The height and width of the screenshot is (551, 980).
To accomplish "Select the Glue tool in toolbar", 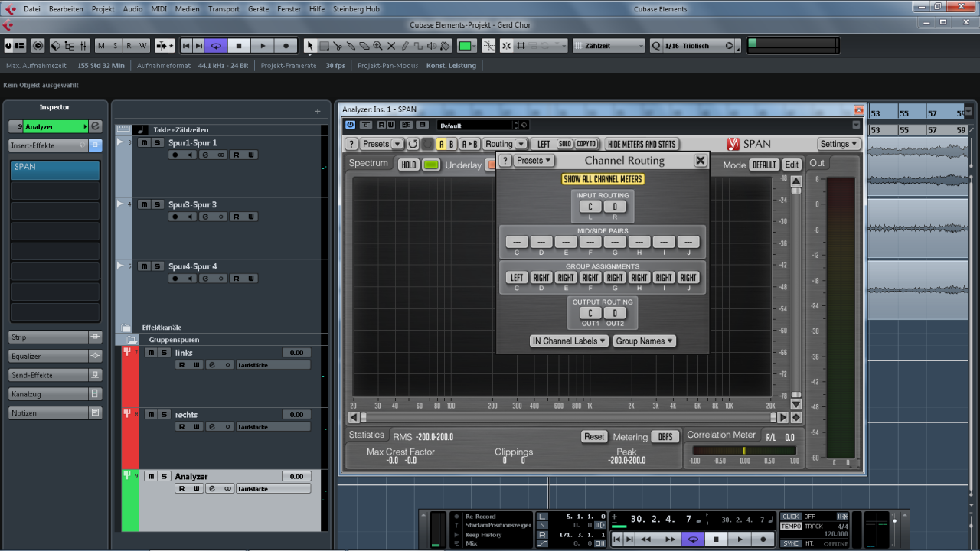I will click(x=351, y=46).
